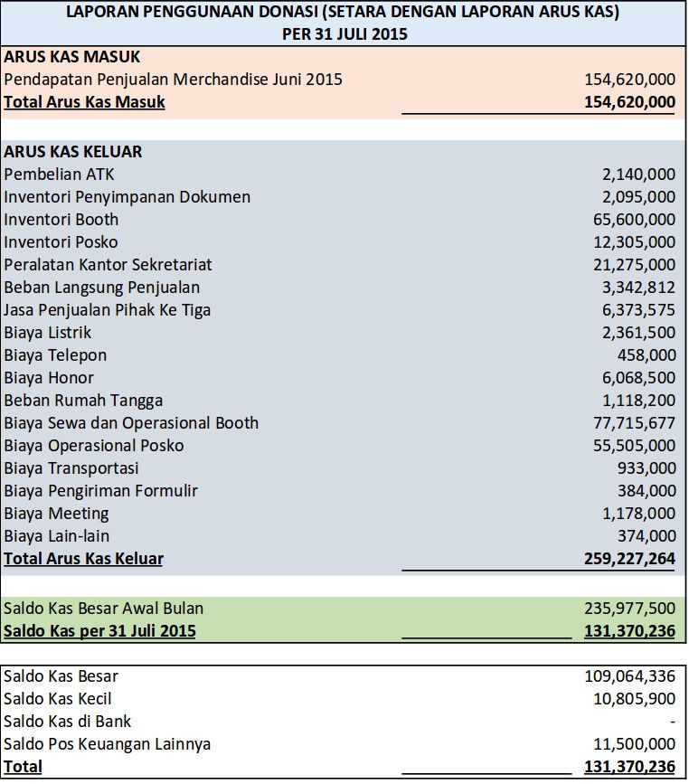Viewport: 689px width, 784px height.
Task: Select the Biaya Telepon amount 458,000
Action: click(646, 354)
